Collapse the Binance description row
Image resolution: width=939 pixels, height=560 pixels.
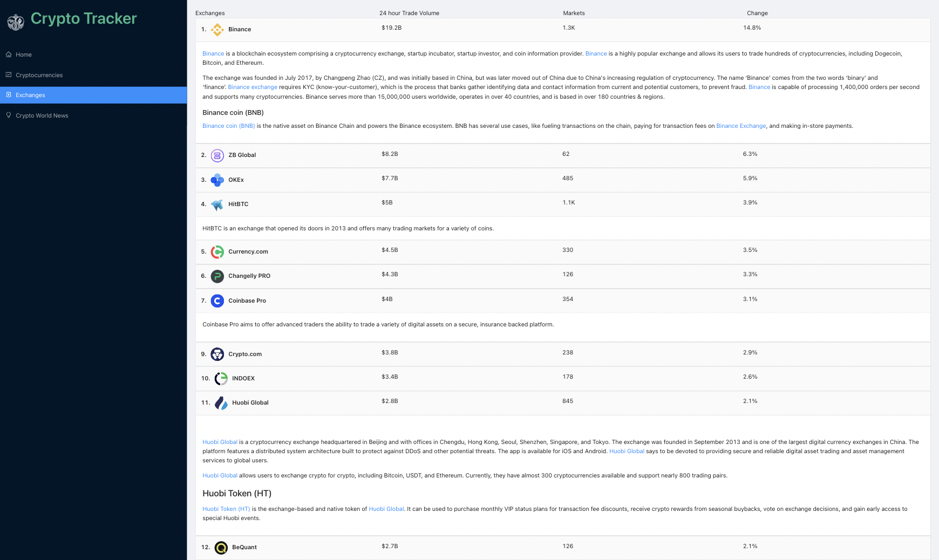pyautogui.click(x=240, y=30)
